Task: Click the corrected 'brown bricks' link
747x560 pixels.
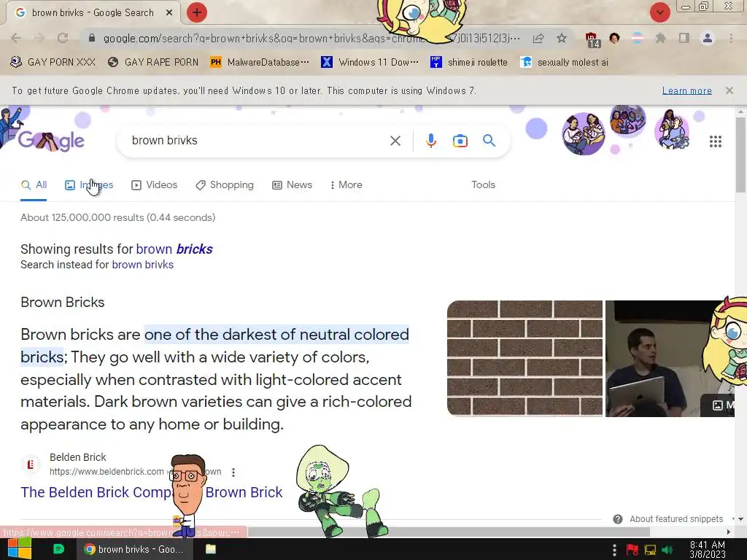Action: (x=174, y=249)
